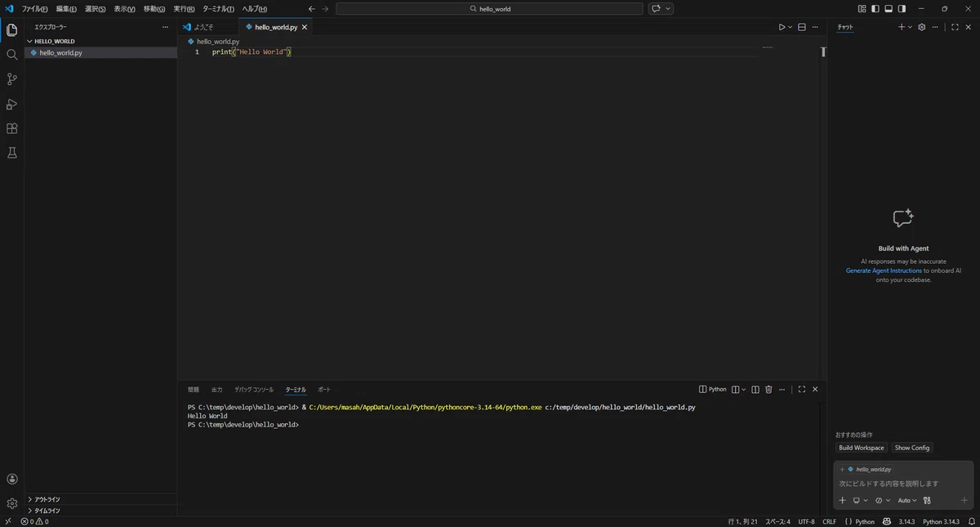Open the Manage gear in activity bar
This screenshot has height=527, width=980.
click(x=11, y=503)
